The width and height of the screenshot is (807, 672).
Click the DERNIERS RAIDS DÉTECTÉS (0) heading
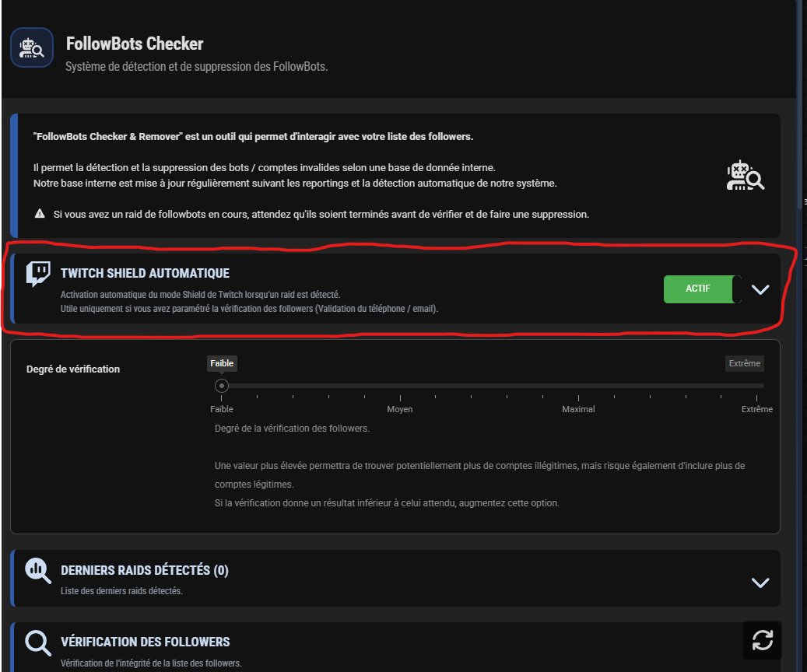145,570
